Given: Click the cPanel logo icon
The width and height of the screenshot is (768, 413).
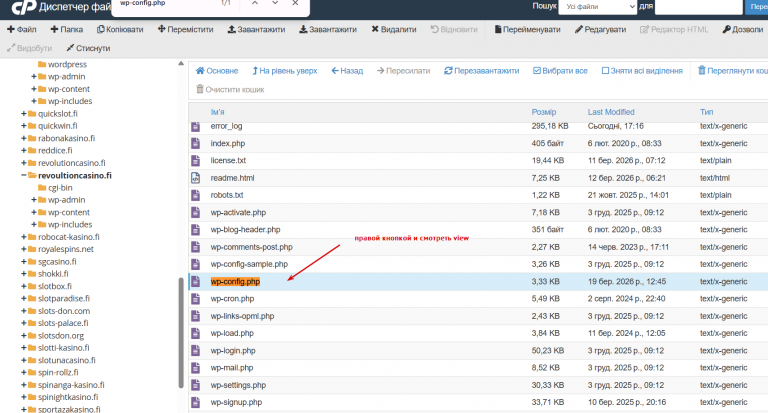Looking at the screenshot, I should (24, 7).
